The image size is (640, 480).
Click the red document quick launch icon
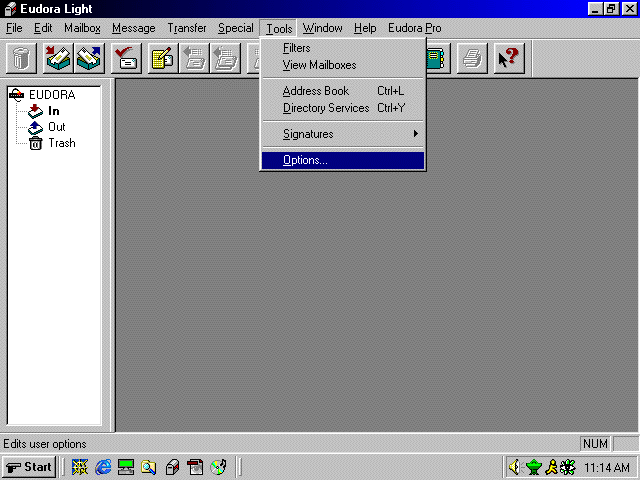pos(195,467)
